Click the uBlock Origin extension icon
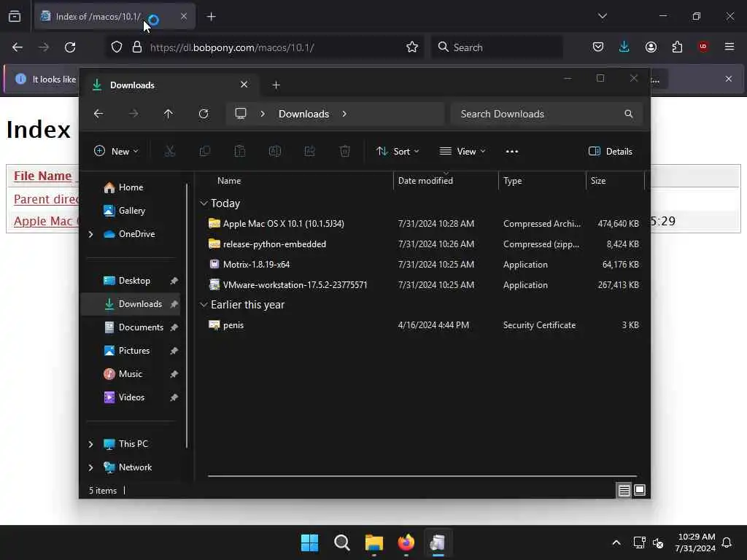 (703, 47)
